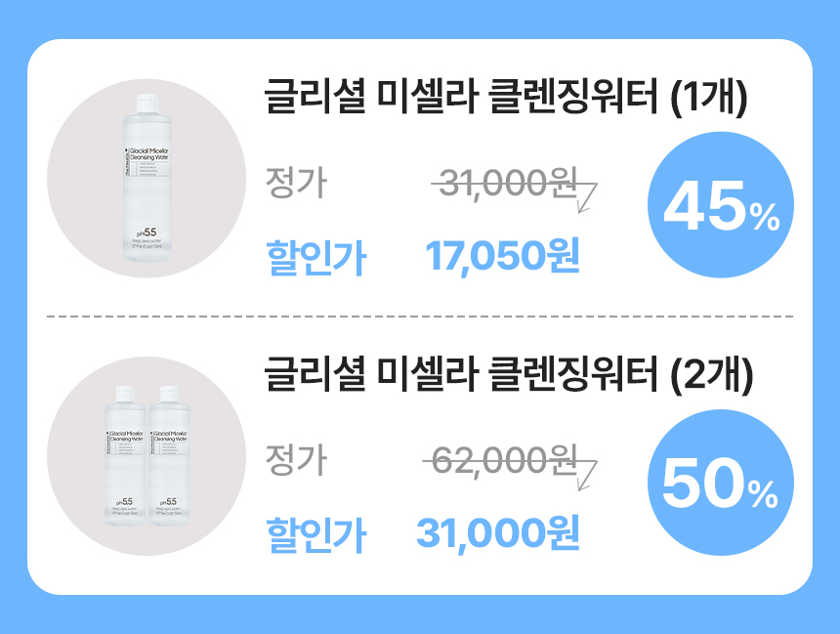Click the arrow next to crossed-out 31,000원
Image resolution: width=840 pixels, height=634 pixels.
tap(587, 195)
